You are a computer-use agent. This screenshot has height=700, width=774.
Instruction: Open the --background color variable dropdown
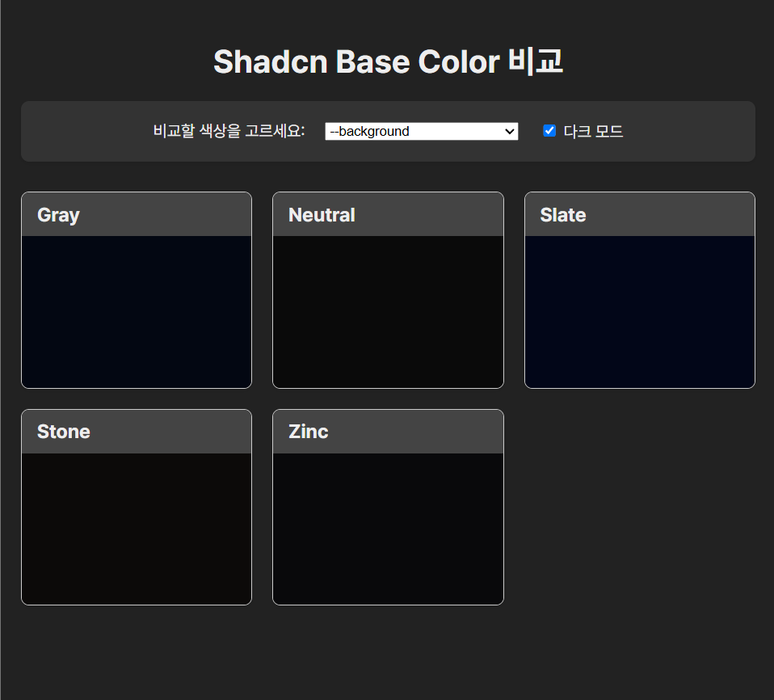pyautogui.click(x=422, y=132)
